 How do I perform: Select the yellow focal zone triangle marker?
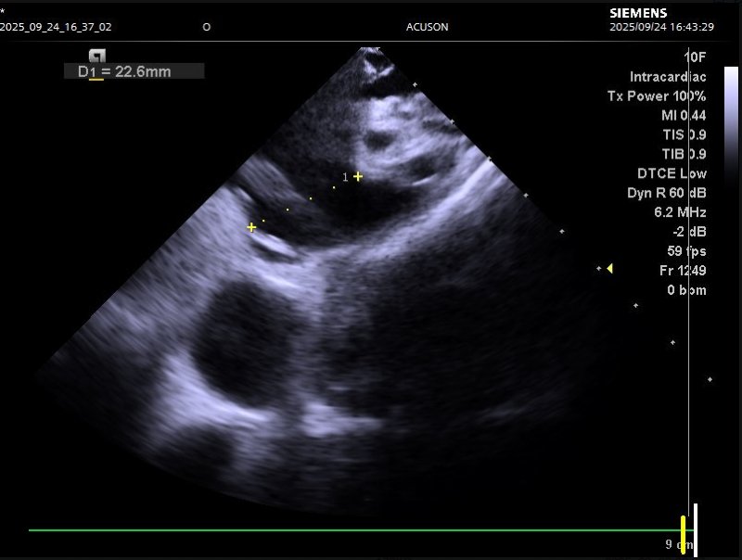click(x=609, y=269)
